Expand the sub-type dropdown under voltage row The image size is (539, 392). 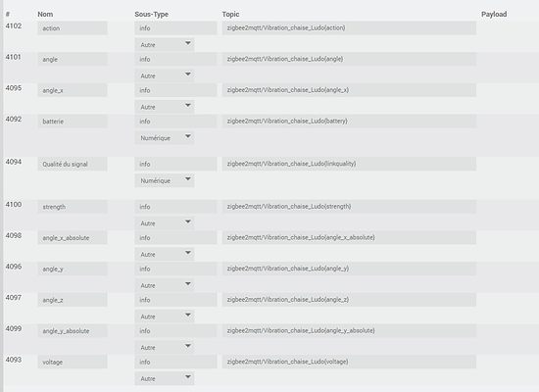pyautogui.click(x=165, y=378)
